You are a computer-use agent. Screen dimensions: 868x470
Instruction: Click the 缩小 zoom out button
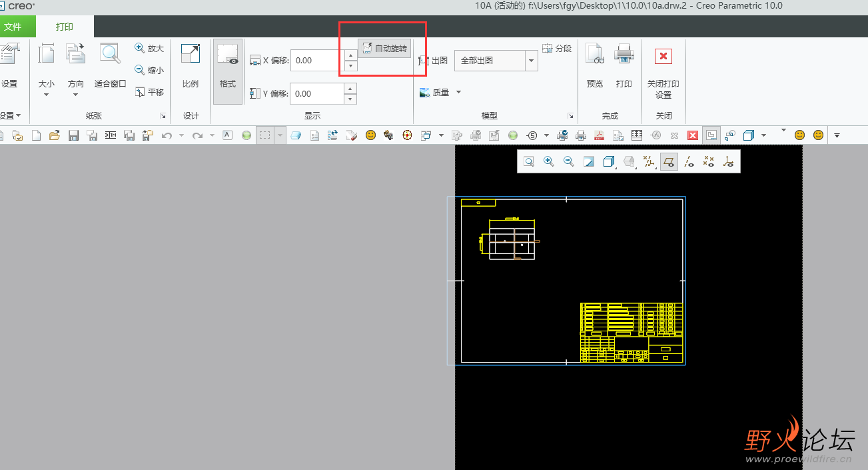tap(149, 70)
